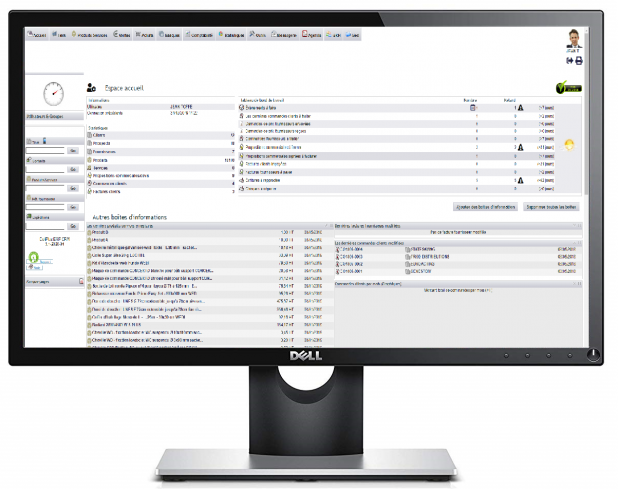Screen dimensions: 618x489
Task: Click the Fournisseurs statistics icon
Action: coord(89,152)
